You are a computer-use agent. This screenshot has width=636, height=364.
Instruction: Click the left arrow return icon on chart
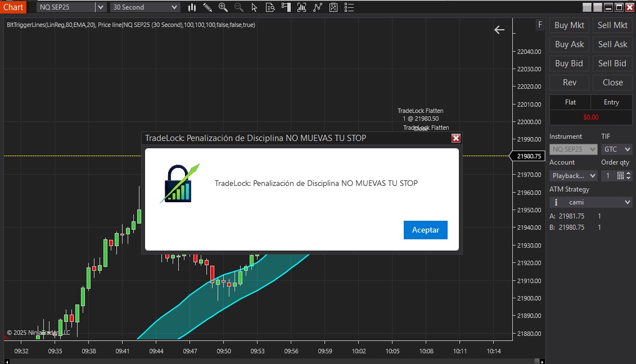point(499,30)
